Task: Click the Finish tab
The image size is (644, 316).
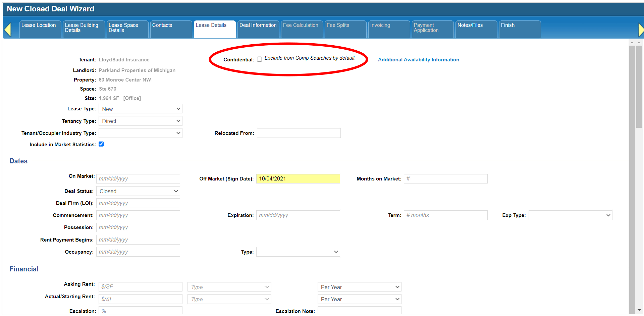Action: pyautogui.click(x=508, y=25)
